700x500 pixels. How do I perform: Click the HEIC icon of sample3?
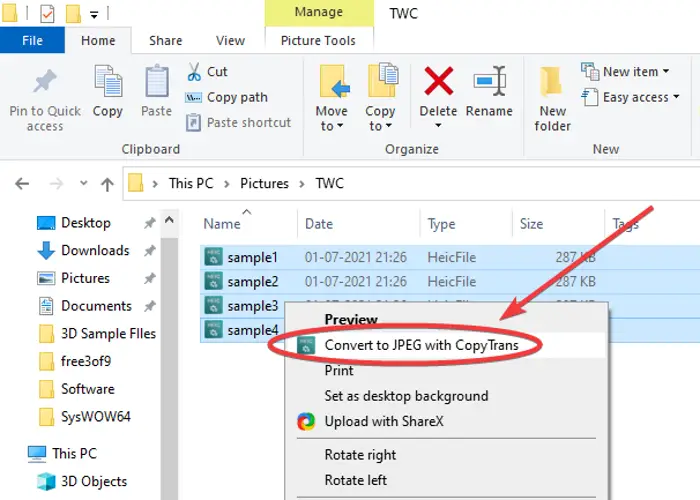[x=213, y=305]
